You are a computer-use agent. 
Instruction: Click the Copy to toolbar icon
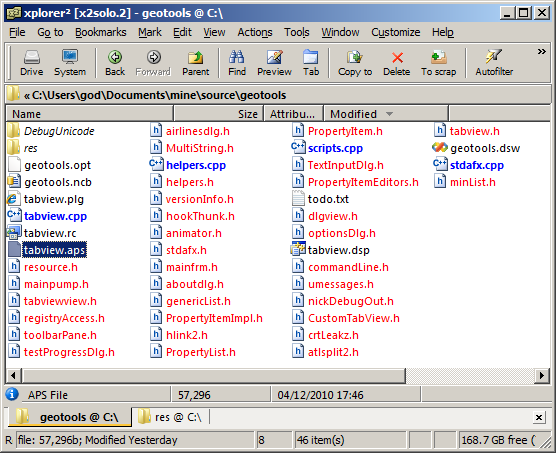pyautogui.click(x=355, y=57)
